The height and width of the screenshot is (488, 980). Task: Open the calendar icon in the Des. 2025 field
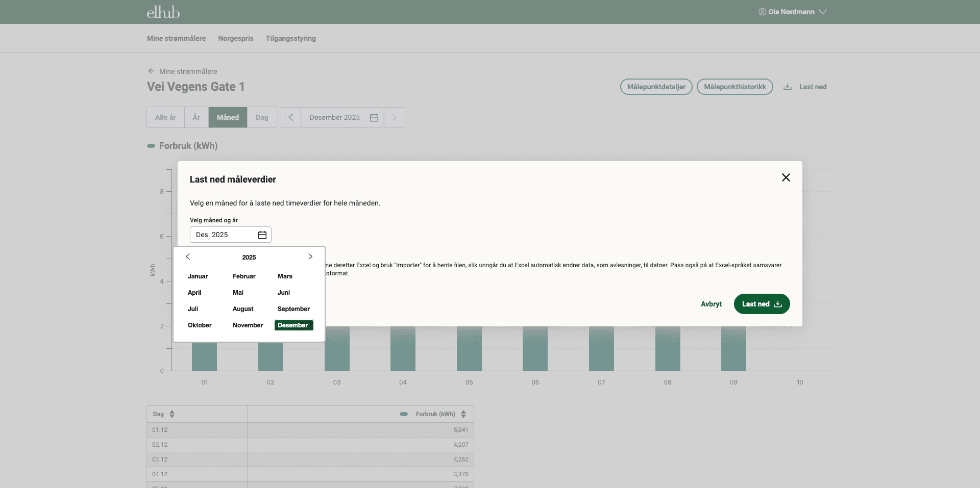pos(262,235)
